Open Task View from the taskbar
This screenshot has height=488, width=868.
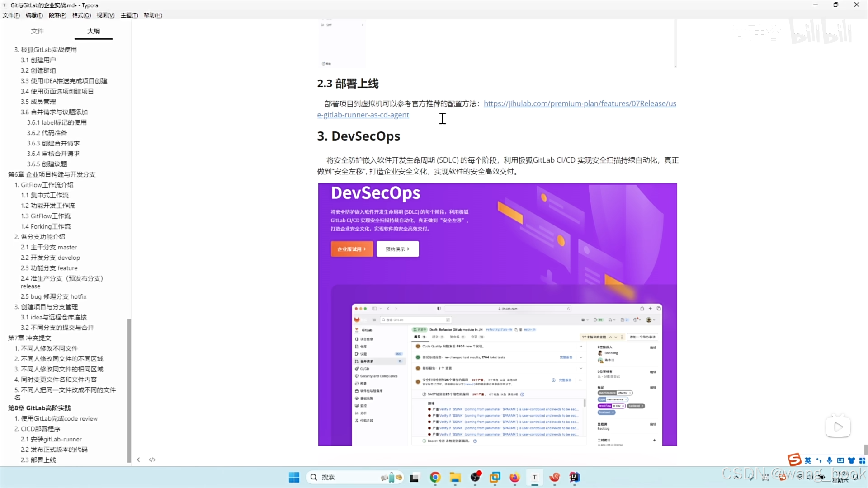pos(415,478)
